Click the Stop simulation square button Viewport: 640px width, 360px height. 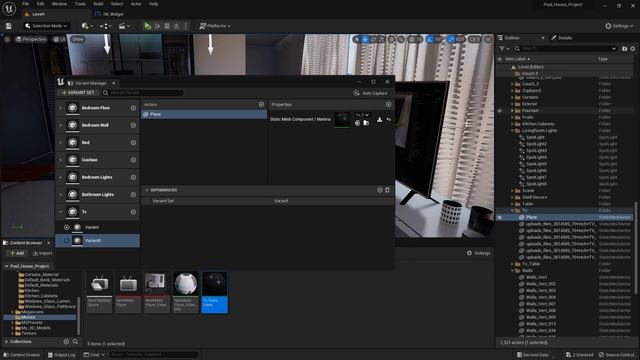pos(167,26)
